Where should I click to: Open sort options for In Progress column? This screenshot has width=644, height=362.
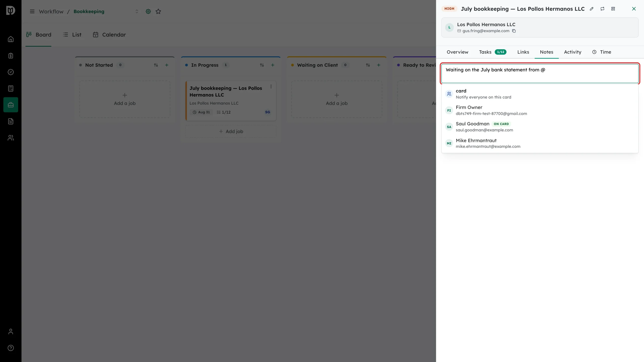(x=262, y=65)
